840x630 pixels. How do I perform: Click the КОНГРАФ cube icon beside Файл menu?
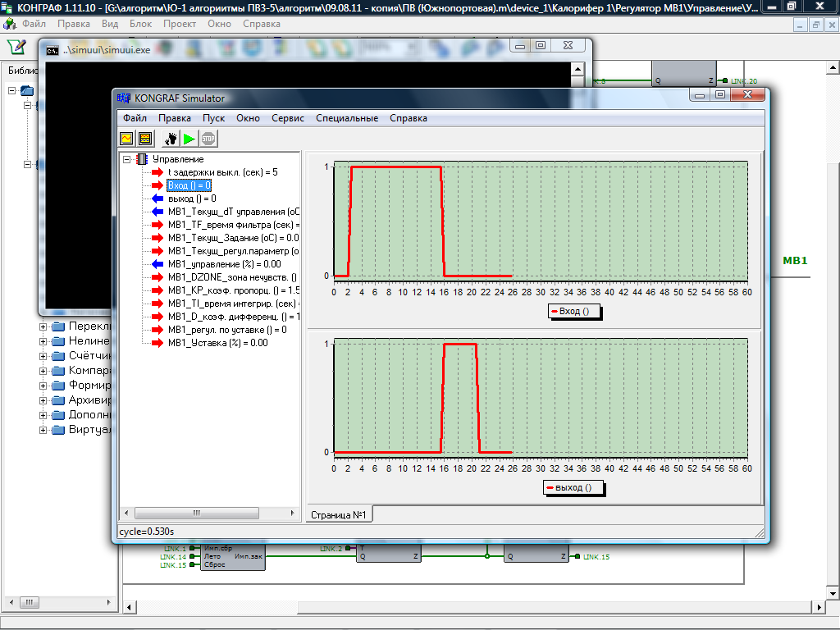(x=10, y=24)
